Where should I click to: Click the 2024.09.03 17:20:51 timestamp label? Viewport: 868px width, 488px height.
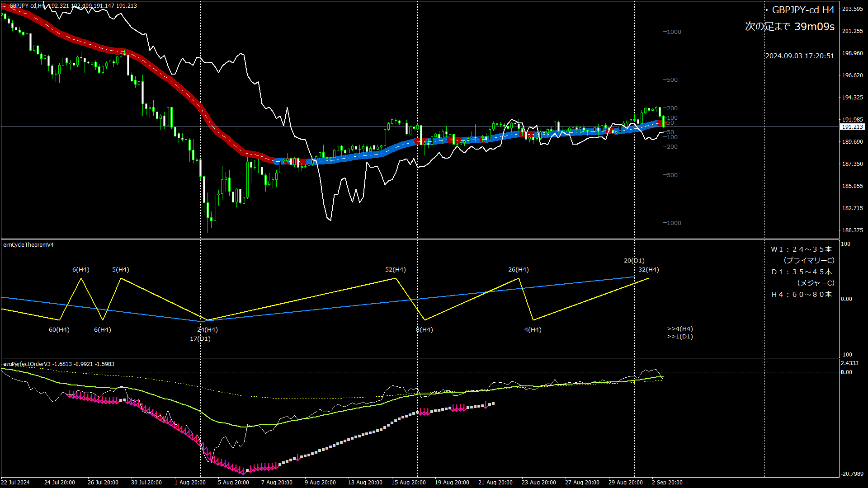point(799,56)
